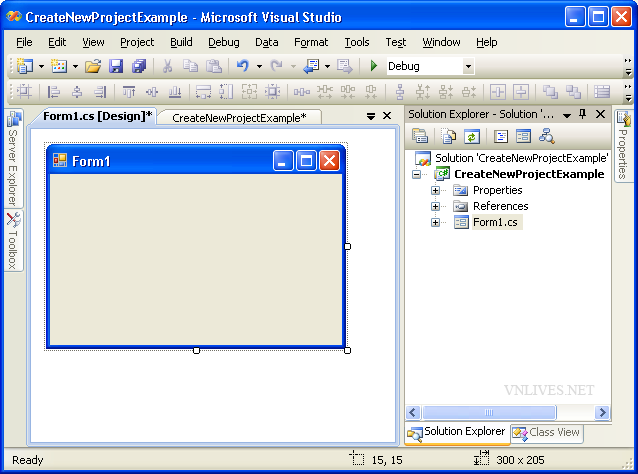This screenshot has width=638, height=474.
Task: Click Show All Files in Solution Explorer
Action: point(448,136)
